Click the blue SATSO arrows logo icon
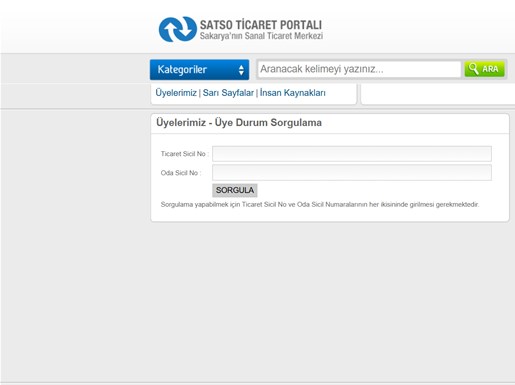515x385 pixels. [x=178, y=29]
